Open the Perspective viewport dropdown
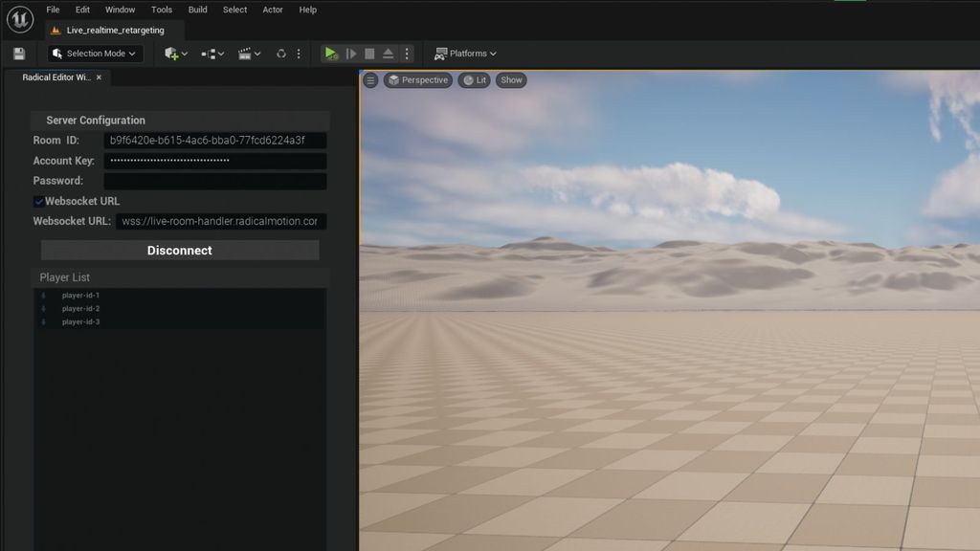Viewport: 980px width, 551px height. (x=418, y=80)
